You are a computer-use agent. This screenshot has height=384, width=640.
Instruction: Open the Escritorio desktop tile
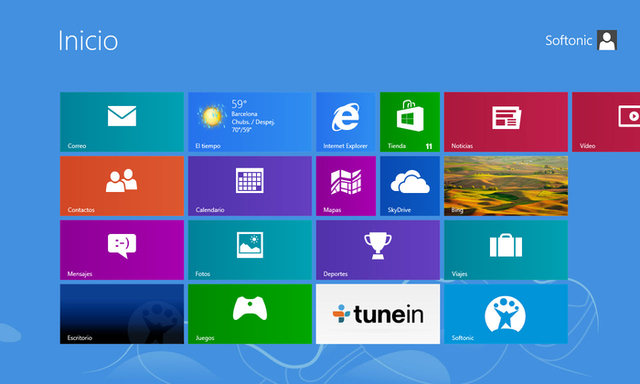coord(122,314)
